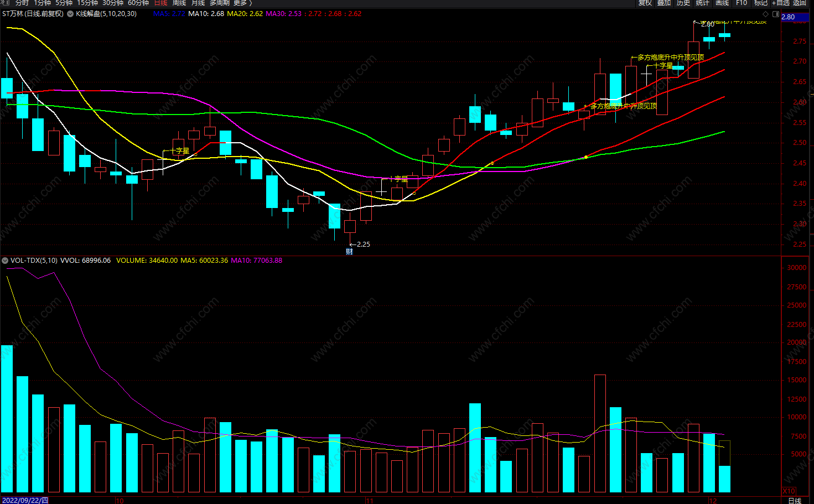Viewport: 814px width, 504px height.
Task: Click the ST万林(日线.前复权) title text
Action: point(33,14)
